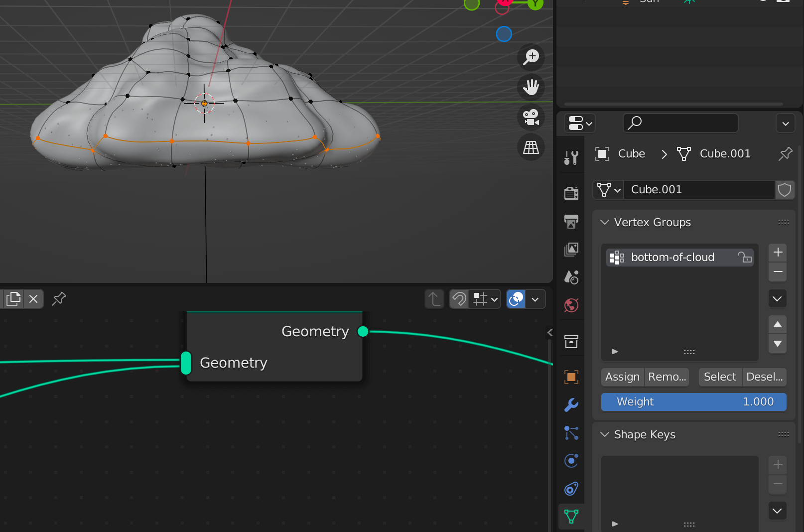The width and height of the screenshot is (804, 532).
Task: Open the Tool properties tab
Action: tap(571, 158)
